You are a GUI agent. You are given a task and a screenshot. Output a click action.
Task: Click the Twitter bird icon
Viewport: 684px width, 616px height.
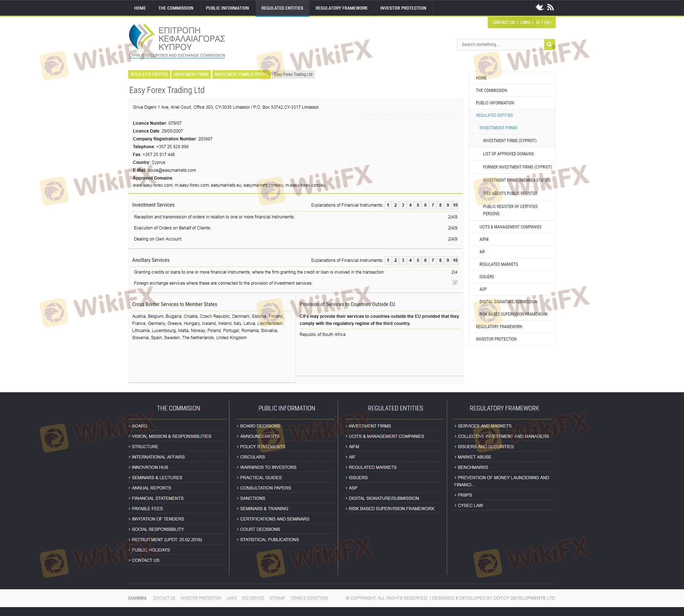[x=540, y=7]
